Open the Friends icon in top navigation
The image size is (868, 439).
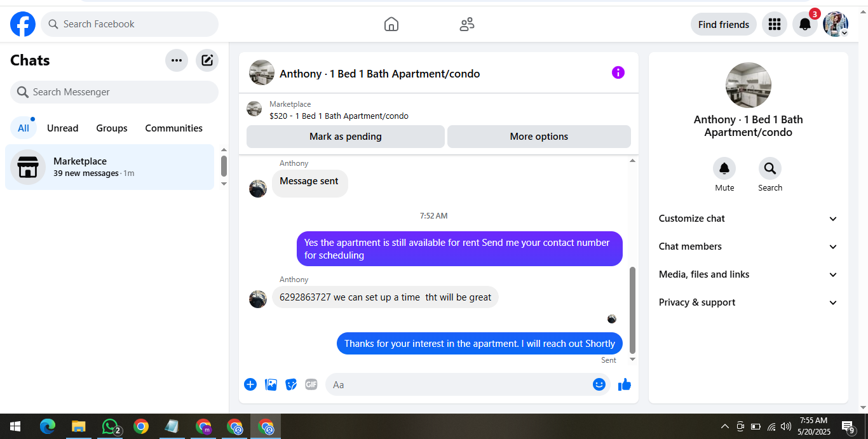pos(467,24)
